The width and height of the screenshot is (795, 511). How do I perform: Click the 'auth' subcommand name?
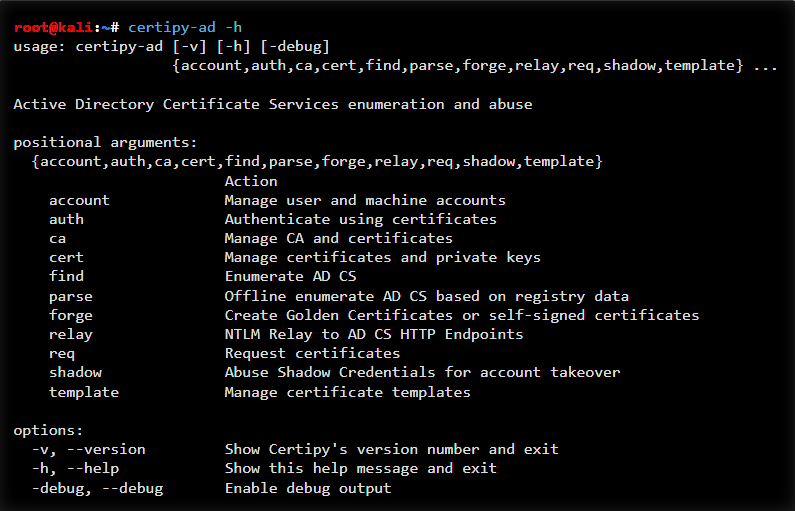(66, 220)
